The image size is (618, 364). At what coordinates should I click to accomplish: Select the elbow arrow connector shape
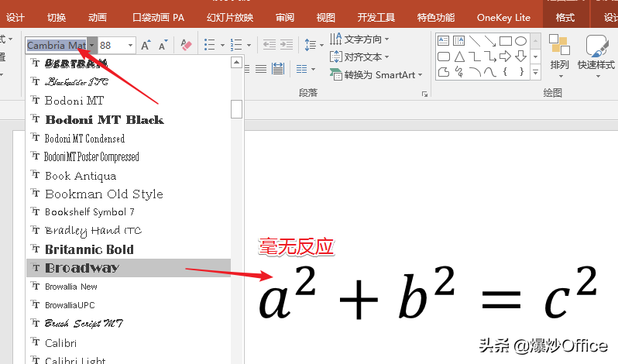click(x=490, y=57)
